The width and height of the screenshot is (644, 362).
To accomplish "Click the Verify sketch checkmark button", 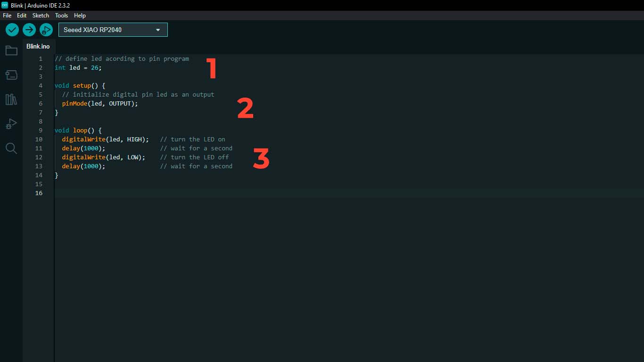I will pos(12,30).
